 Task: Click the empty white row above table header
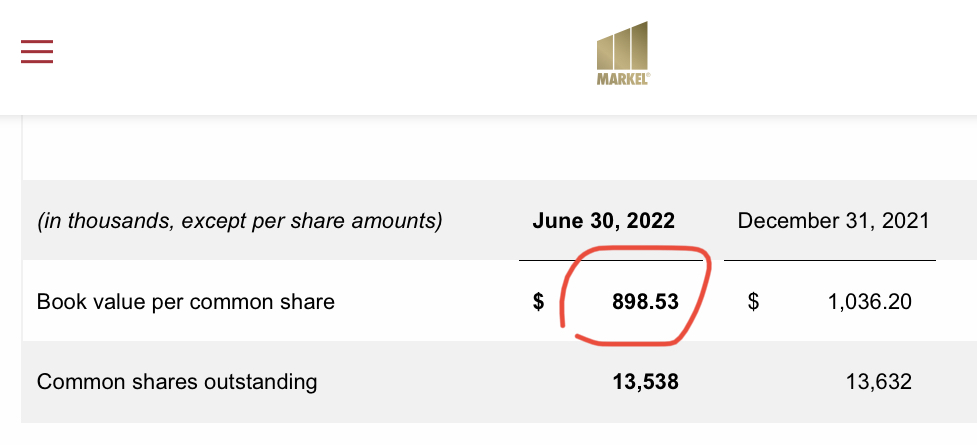coord(498,148)
